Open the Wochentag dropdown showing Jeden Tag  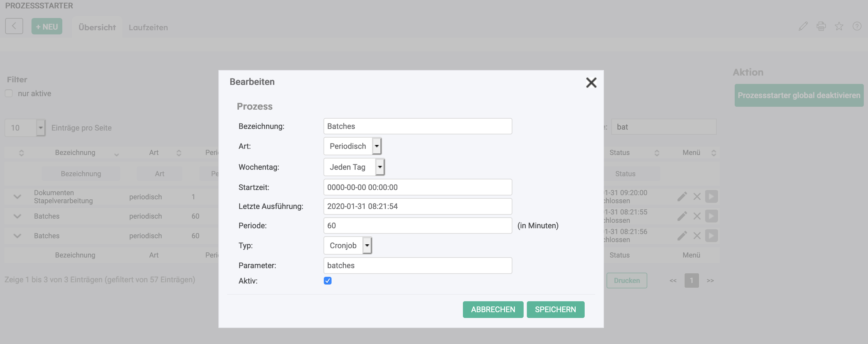pos(354,167)
